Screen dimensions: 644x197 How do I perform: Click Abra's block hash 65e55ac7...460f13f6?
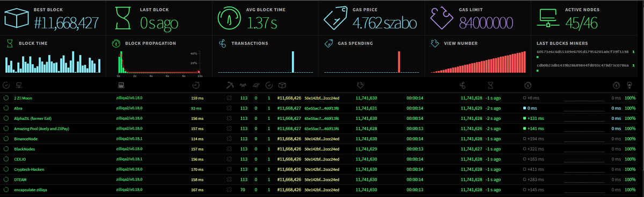[x=321, y=108]
